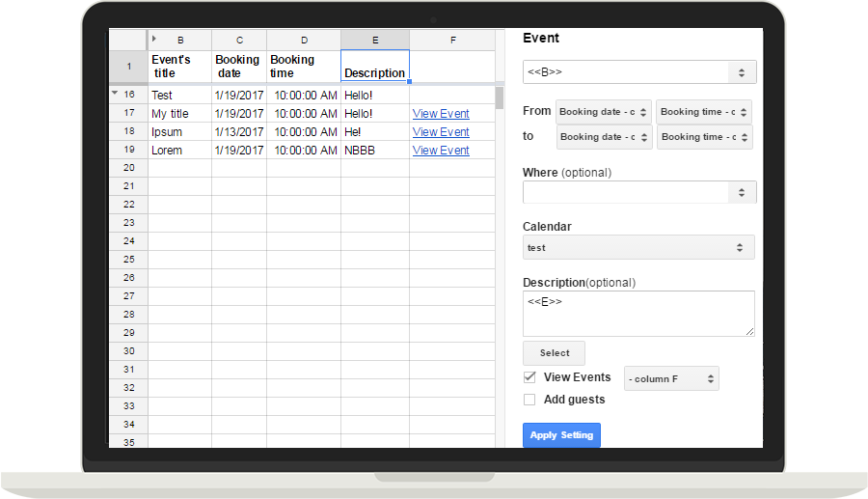Image resolution: width=868 pixels, height=499 pixels.
Task: Choose the View Events column F dropdown
Action: click(x=671, y=378)
